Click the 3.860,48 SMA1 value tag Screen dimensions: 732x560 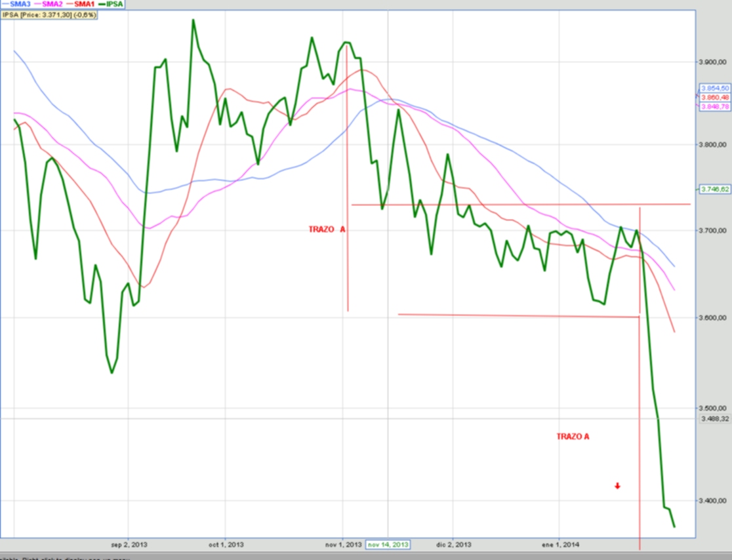[715, 98]
